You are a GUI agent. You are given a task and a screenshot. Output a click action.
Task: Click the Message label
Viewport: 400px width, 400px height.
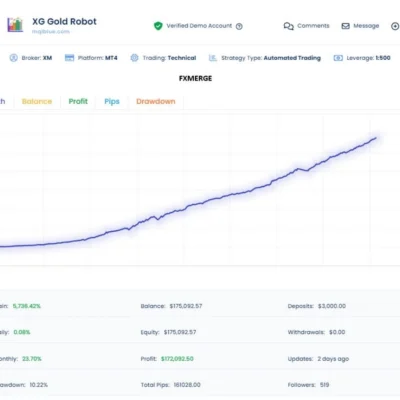pos(366,26)
